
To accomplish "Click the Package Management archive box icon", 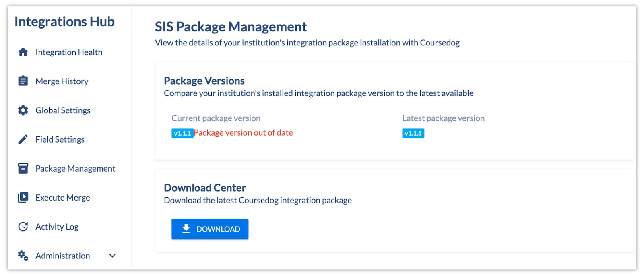I will pyautogui.click(x=23, y=168).
